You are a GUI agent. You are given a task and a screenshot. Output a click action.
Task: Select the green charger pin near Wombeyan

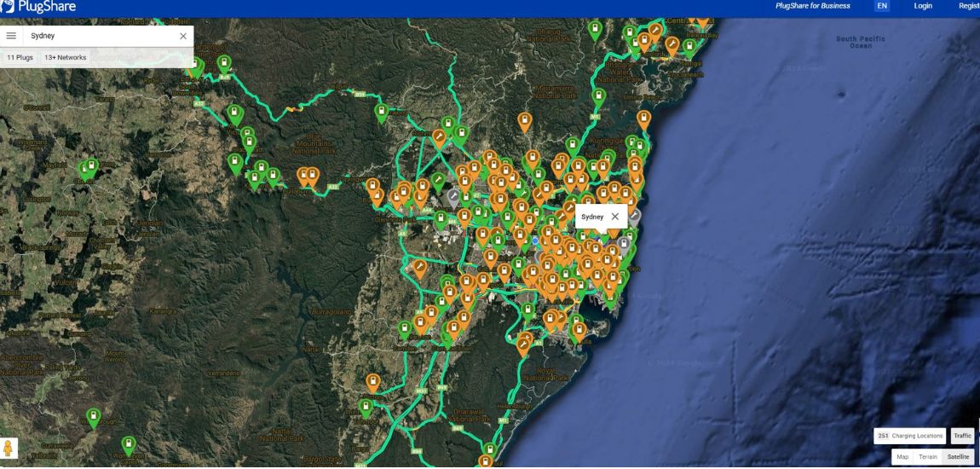pyautogui.click(x=128, y=444)
